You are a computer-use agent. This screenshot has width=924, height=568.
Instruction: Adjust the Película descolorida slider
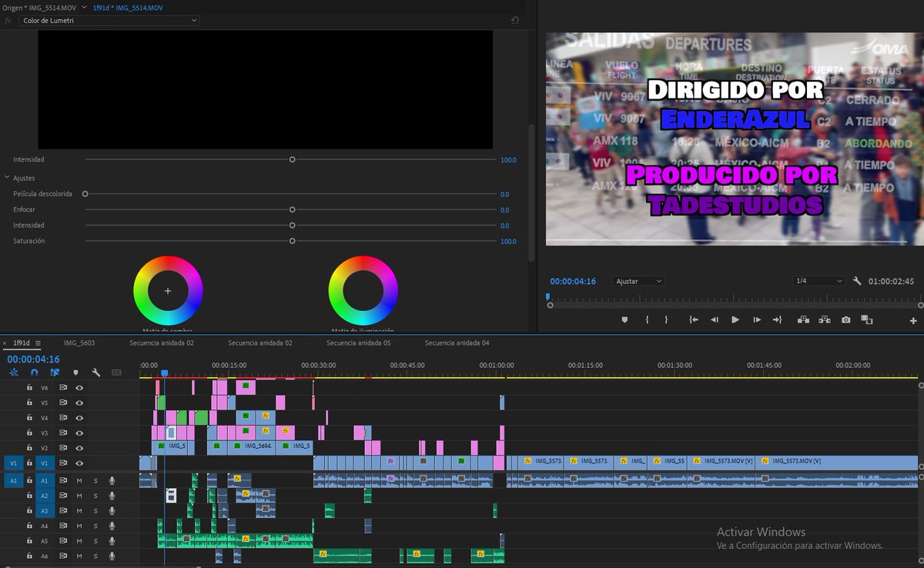coord(85,194)
